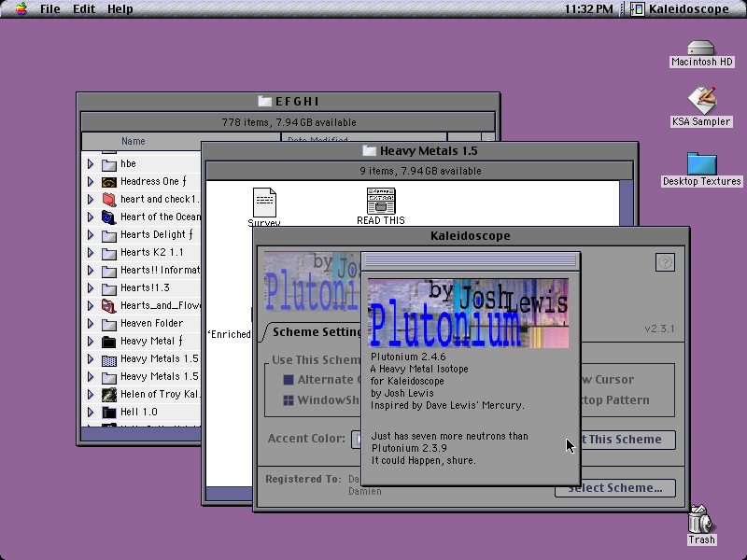Click the Hearts K2 1.1 folder icon

[x=109, y=253]
